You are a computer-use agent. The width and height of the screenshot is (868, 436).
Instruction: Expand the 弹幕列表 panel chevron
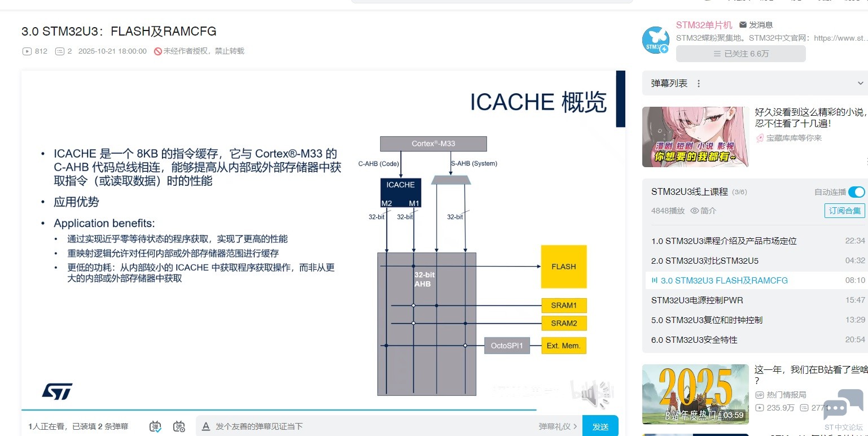[861, 84]
